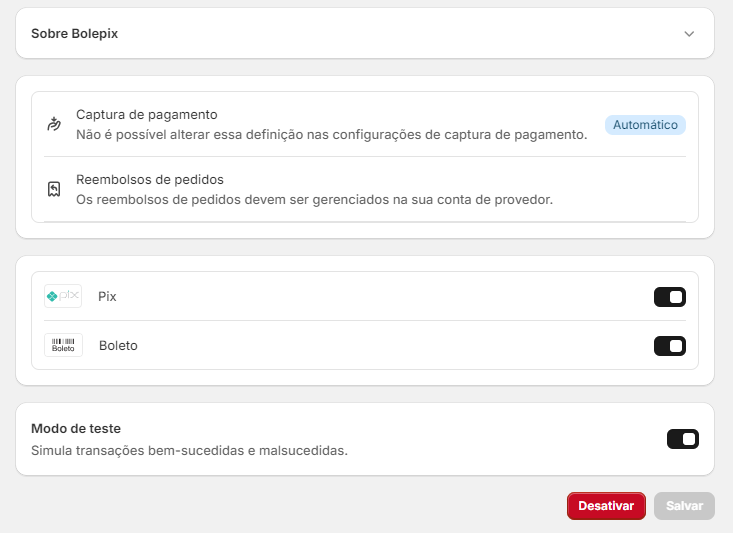Toggle the Pix payment method switch
This screenshot has width=733, height=533.
pyautogui.click(x=669, y=297)
